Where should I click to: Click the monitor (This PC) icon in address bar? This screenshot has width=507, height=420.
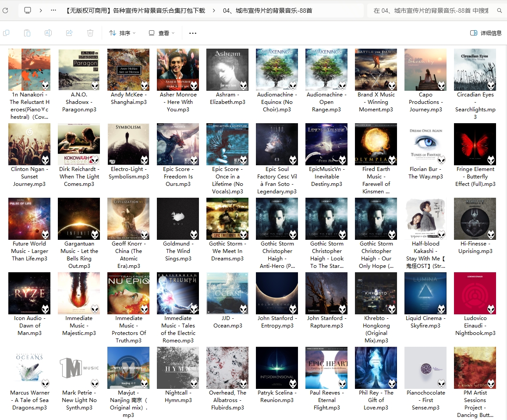[28, 11]
